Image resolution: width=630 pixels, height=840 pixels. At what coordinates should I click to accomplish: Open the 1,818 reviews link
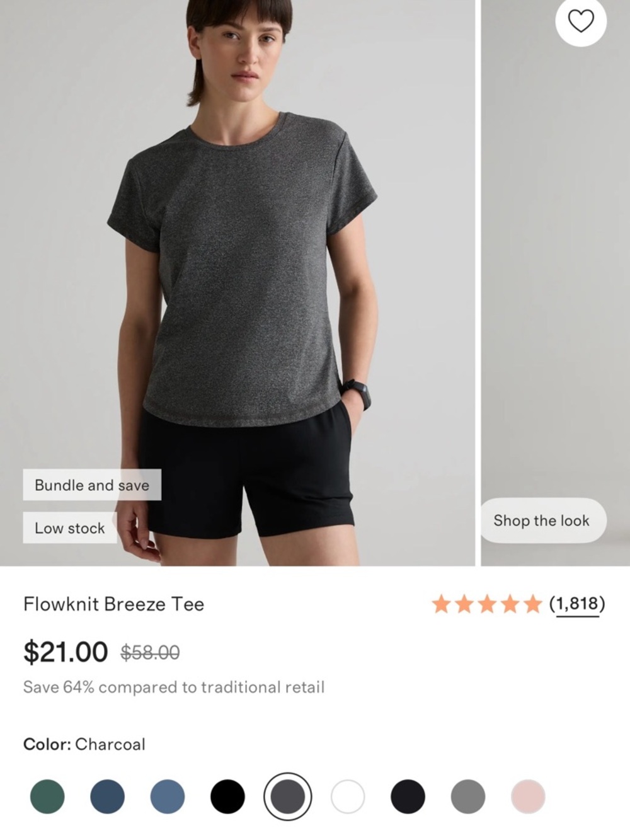tap(576, 604)
